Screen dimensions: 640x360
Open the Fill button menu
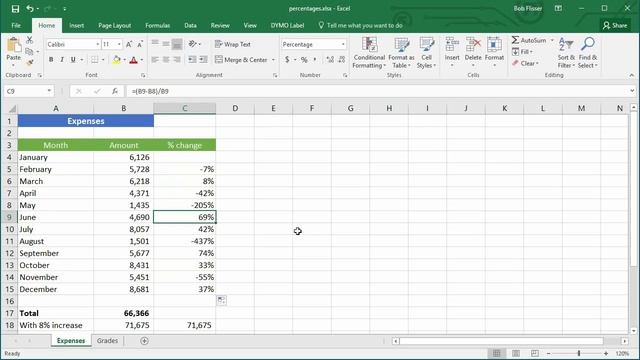click(x=522, y=52)
